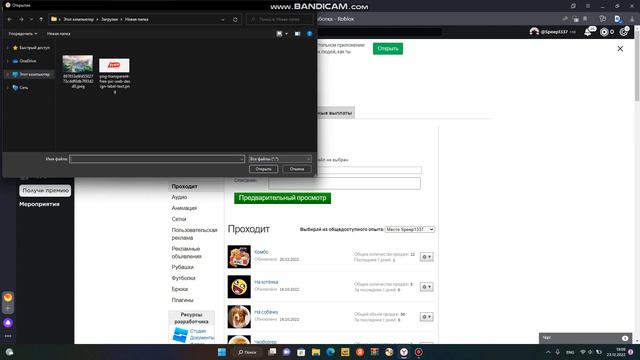The image size is (640, 360).
Task: Open file dialog help icon
Action: pos(309,33)
